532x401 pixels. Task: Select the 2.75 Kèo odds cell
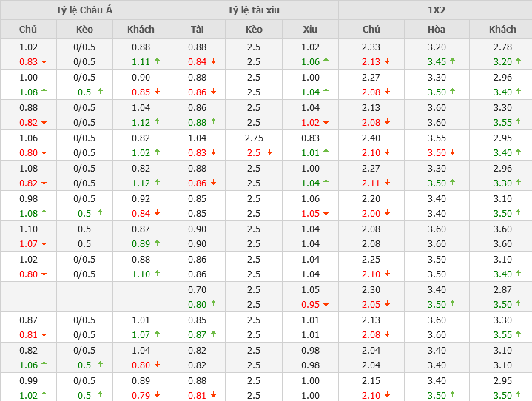pos(254,138)
